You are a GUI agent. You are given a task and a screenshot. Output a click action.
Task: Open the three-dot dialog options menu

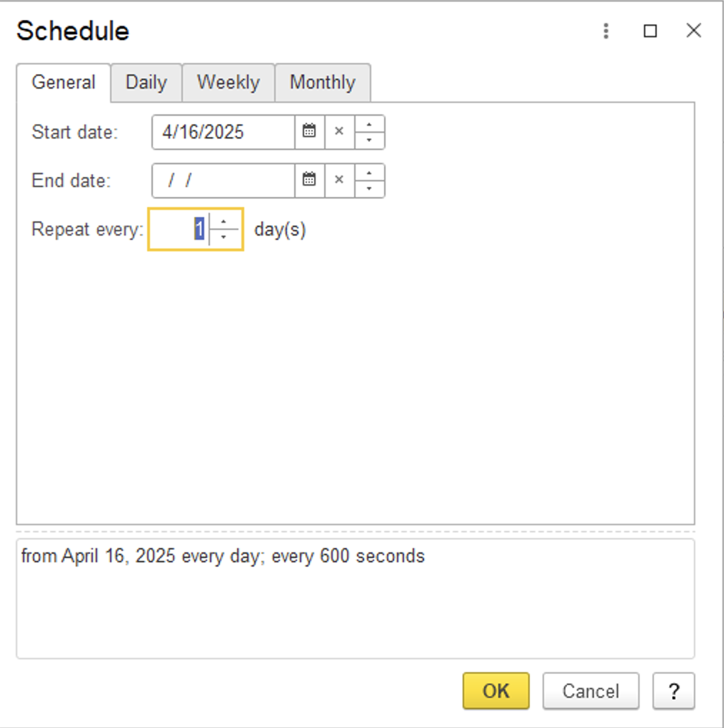605,31
